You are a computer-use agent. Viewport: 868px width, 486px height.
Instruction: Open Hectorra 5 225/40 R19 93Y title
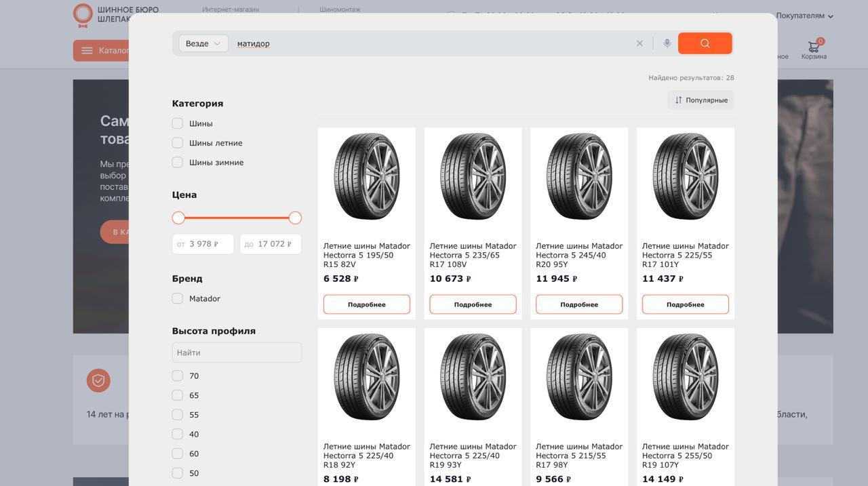[x=473, y=455]
